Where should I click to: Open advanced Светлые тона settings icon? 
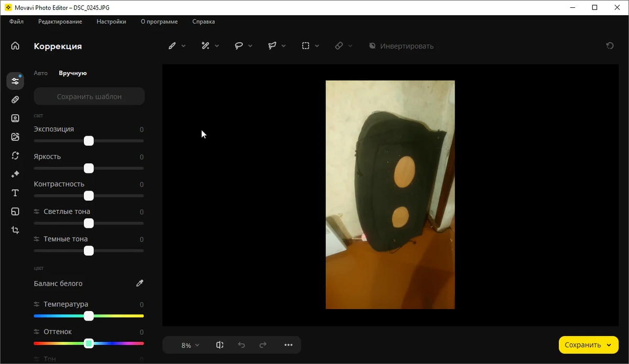coord(37,212)
